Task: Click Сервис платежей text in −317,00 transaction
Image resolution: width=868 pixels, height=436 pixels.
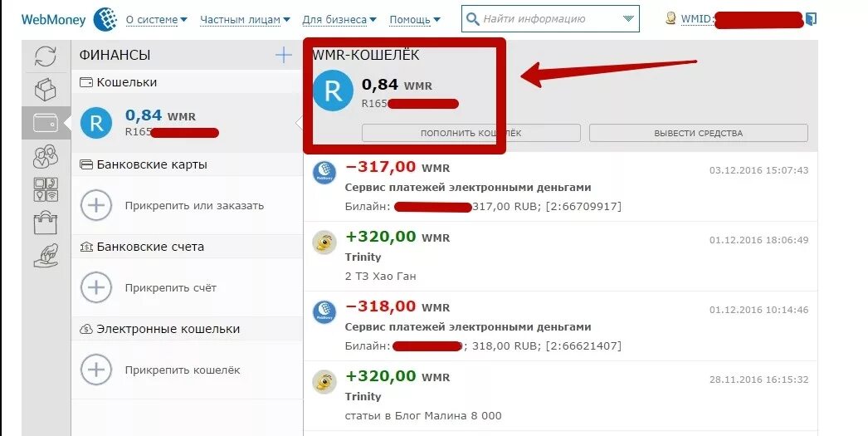Action: 468,187
